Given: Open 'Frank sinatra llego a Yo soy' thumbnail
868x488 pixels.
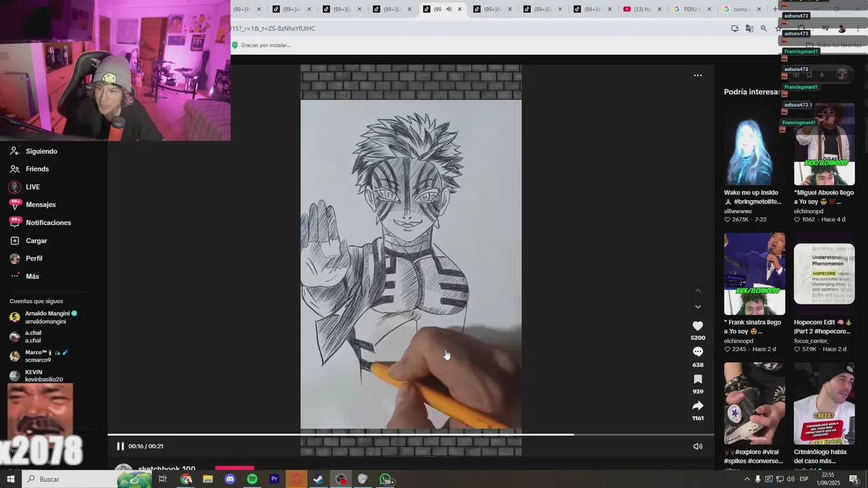Looking at the screenshot, I should tap(754, 274).
